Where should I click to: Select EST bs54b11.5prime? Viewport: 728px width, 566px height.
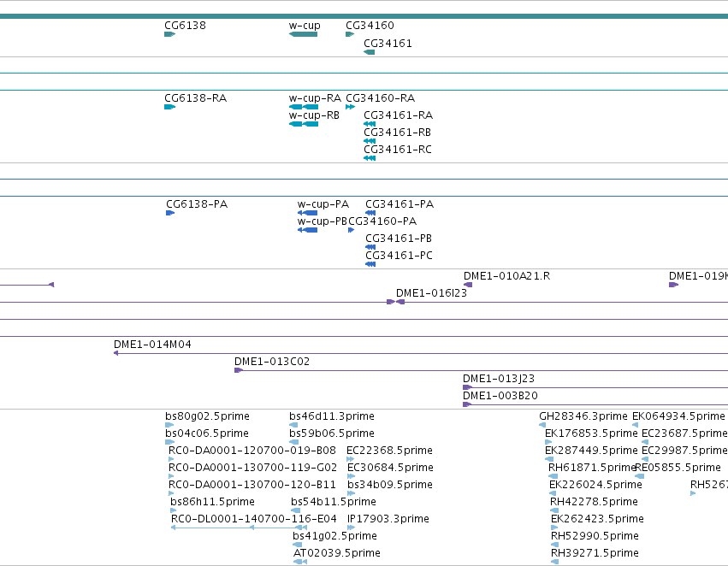[334, 502]
